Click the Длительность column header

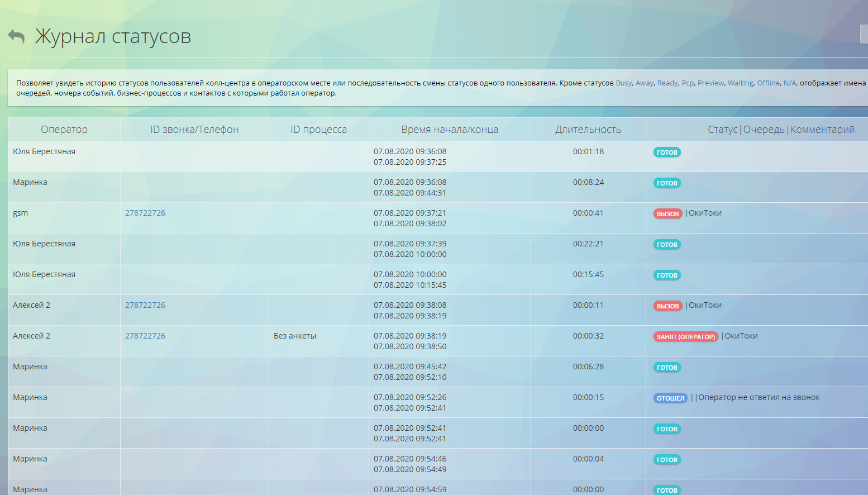click(x=588, y=130)
